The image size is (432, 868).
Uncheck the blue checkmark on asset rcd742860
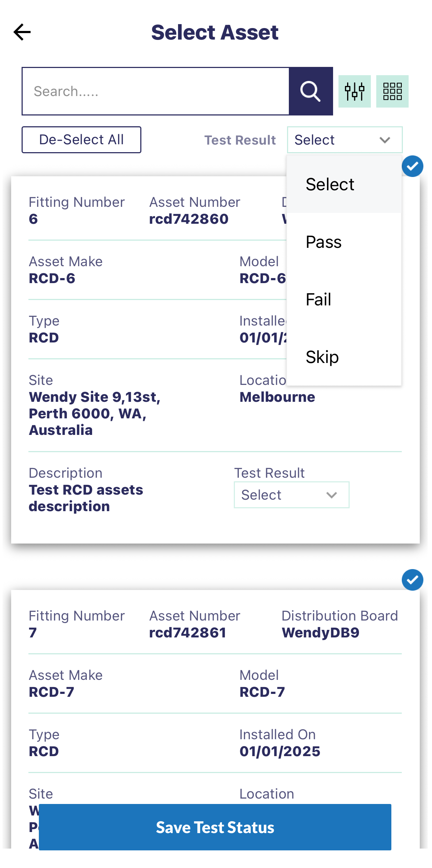click(x=412, y=166)
